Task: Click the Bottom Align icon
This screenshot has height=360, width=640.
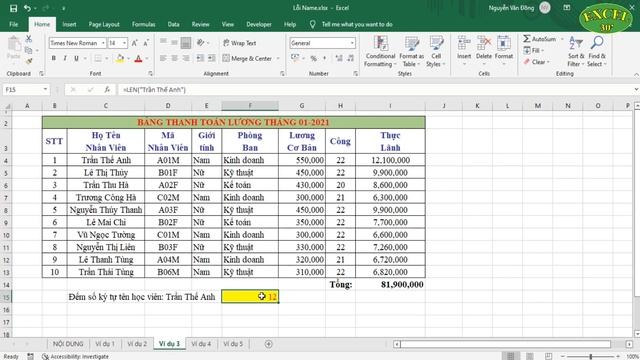Action: (186, 42)
